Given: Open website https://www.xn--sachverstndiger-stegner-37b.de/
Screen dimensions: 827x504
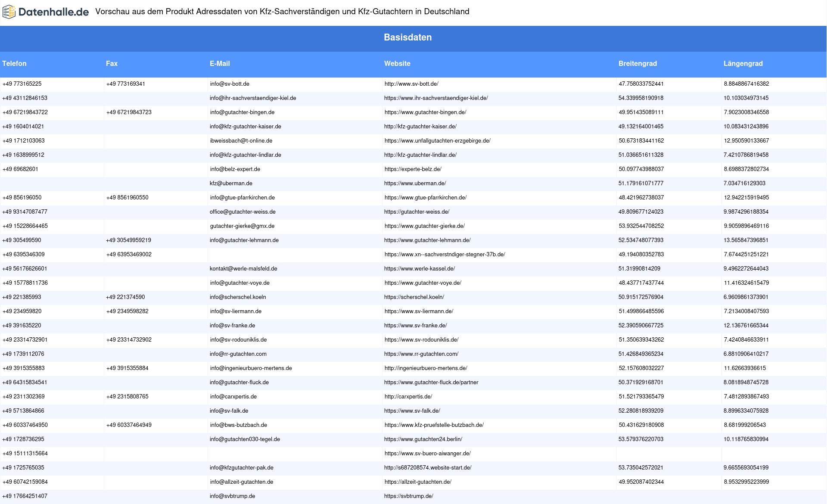Looking at the screenshot, I should (x=445, y=255).
